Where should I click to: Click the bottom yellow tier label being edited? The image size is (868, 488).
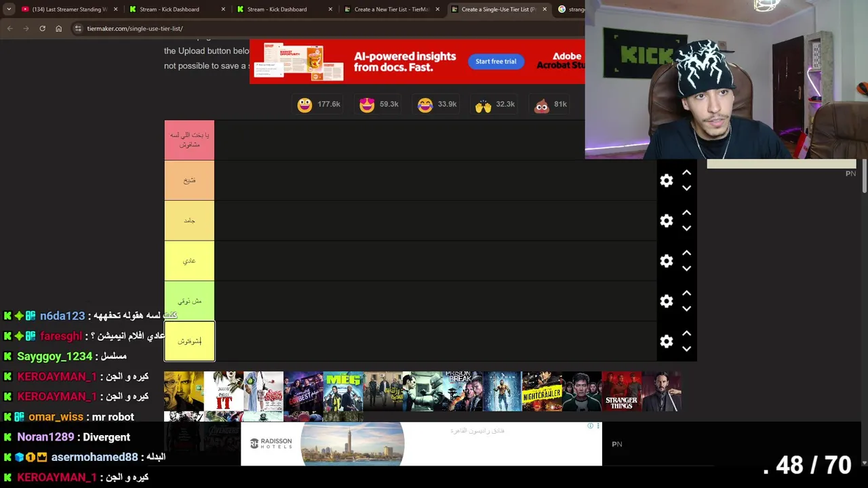tap(189, 342)
